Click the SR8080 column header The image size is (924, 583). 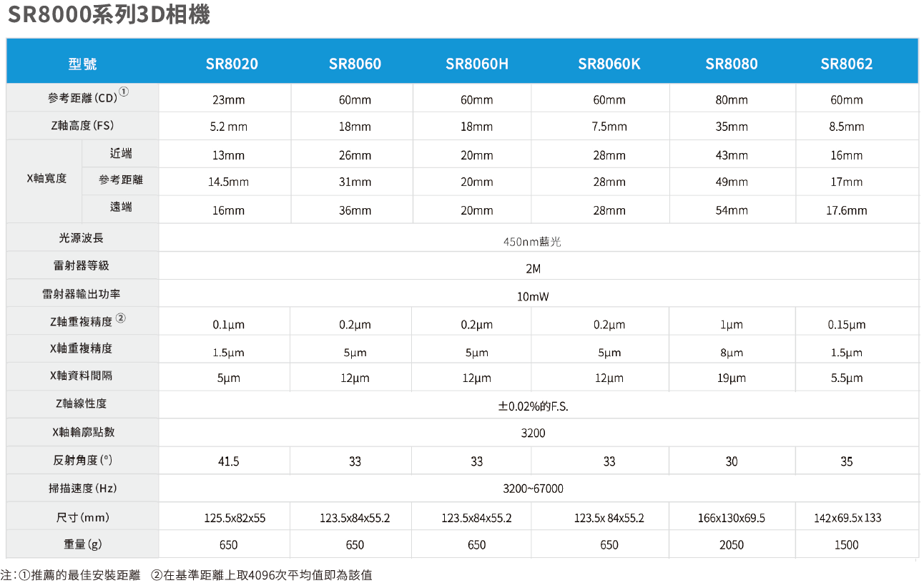click(732, 64)
